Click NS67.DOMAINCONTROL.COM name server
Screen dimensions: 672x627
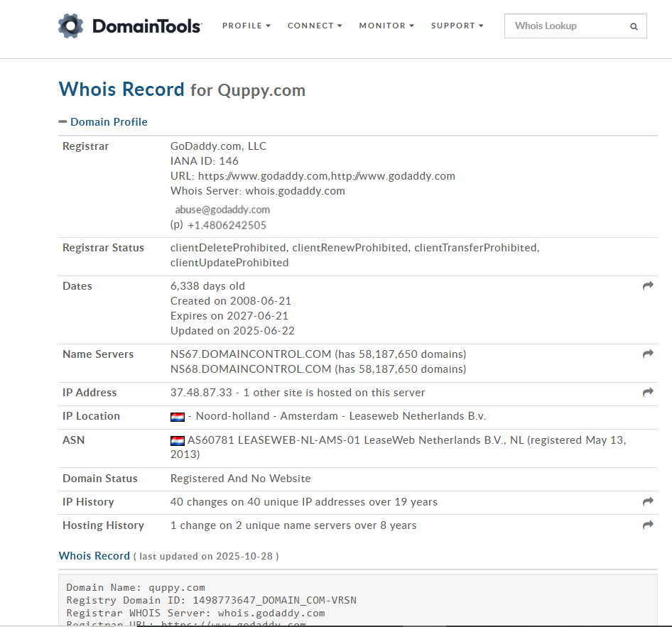coord(251,354)
